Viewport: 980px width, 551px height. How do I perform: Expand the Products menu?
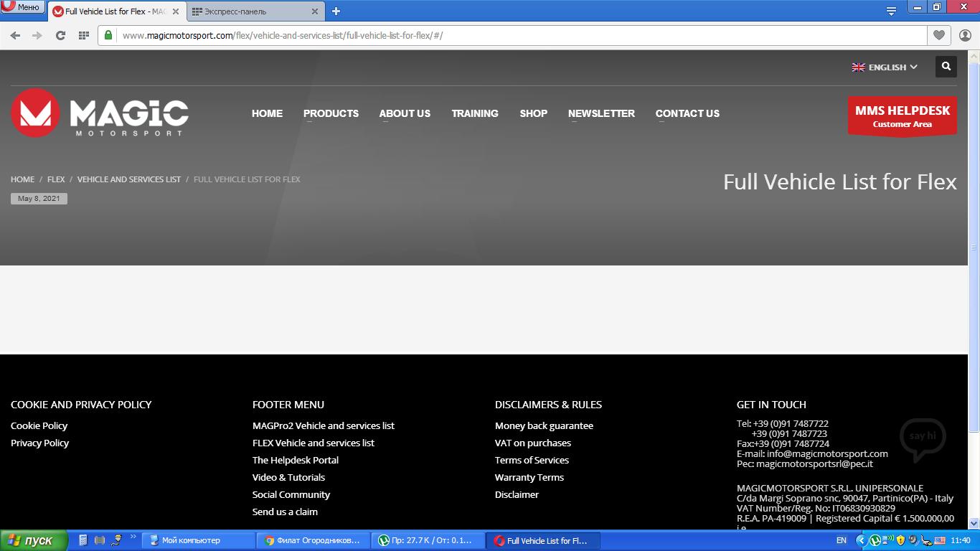click(331, 113)
